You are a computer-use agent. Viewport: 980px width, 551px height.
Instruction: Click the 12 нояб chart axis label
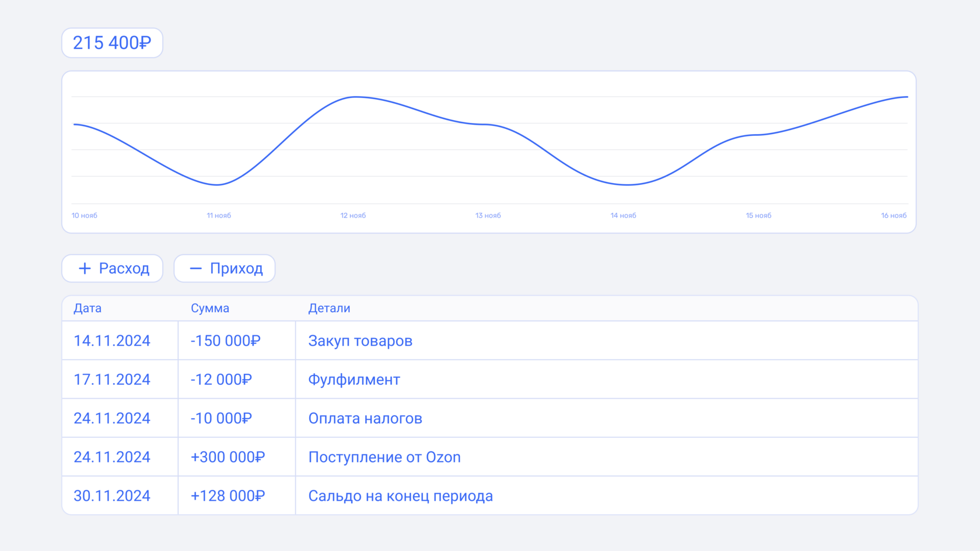coord(353,216)
